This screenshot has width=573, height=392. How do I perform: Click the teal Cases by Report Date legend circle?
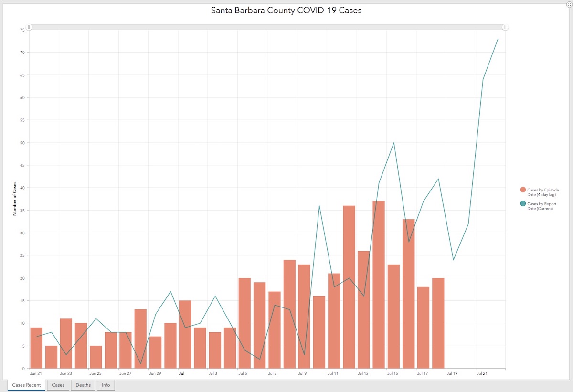(523, 204)
